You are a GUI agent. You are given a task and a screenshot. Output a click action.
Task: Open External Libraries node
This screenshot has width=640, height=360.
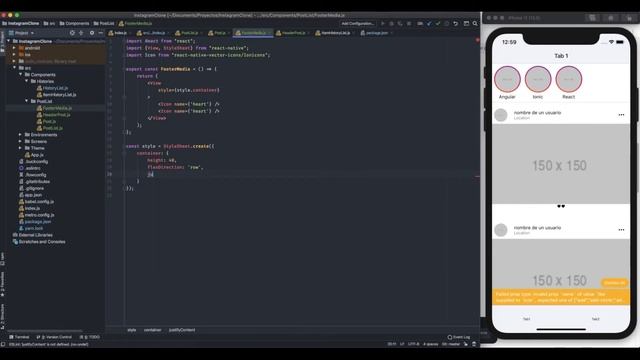click(x=32, y=235)
